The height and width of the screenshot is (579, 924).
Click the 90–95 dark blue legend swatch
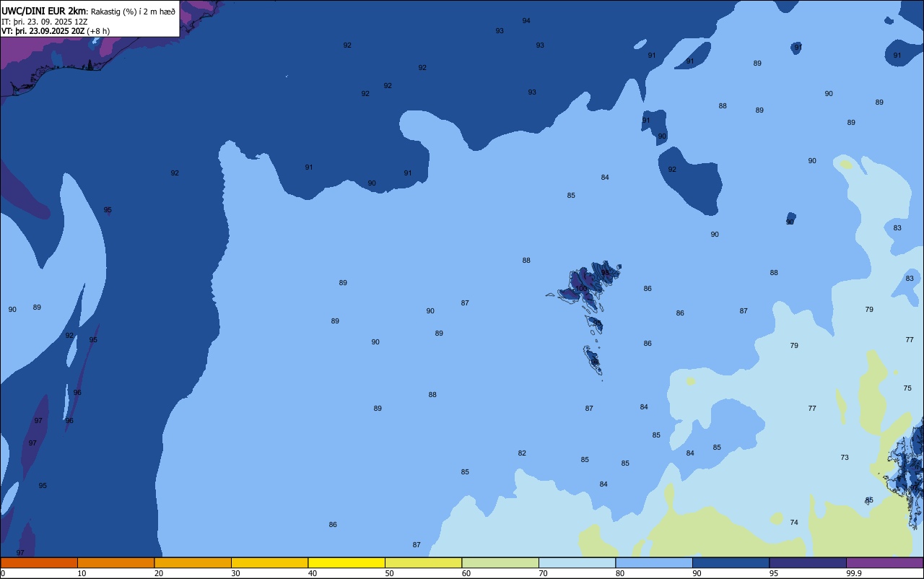click(x=731, y=562)
